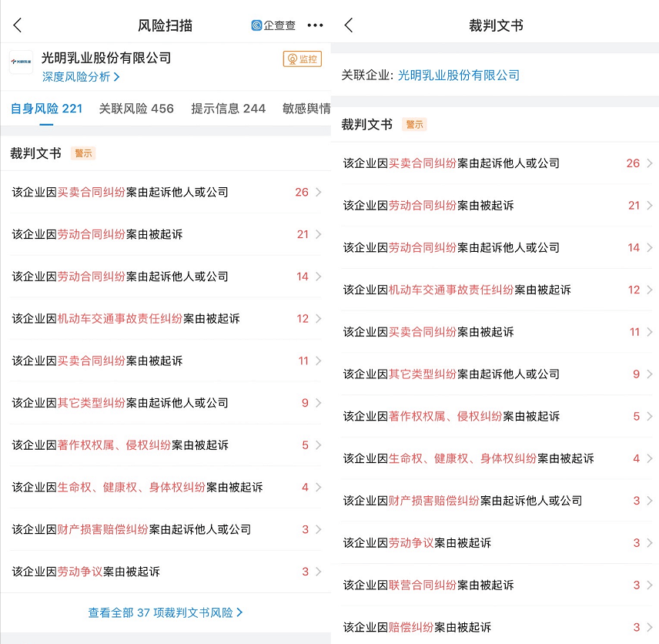Open 查看全部 37 项裁判文书风险 link
The height and width of the screenshot is (644, 659).
[166, 612]
